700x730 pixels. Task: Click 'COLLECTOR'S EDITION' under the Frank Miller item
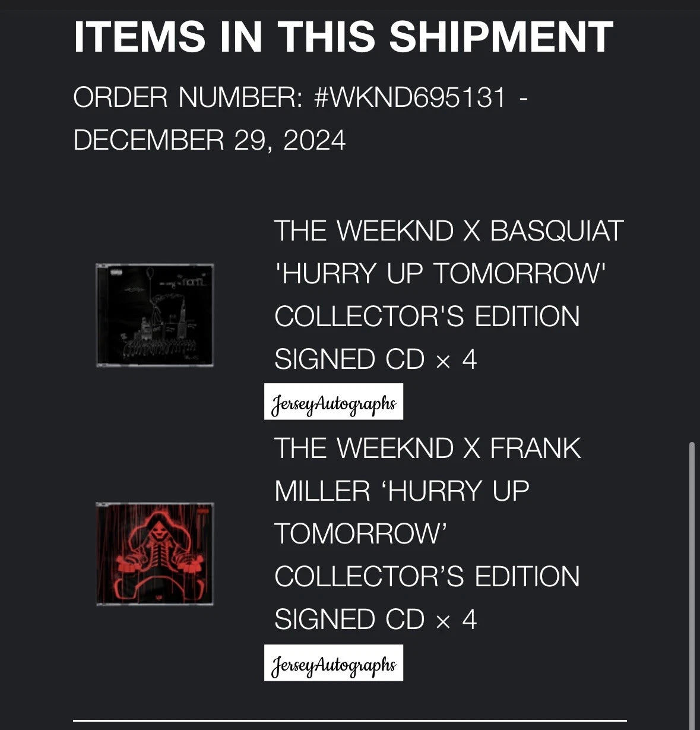(x=427, y=577)
